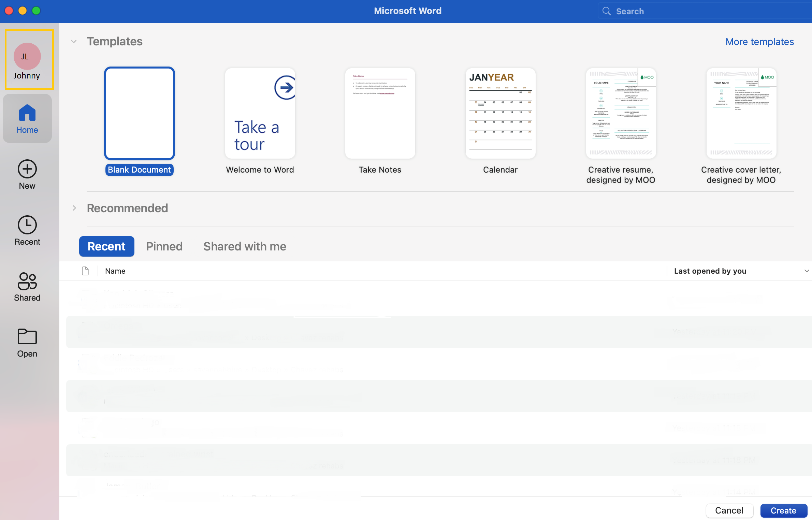Open the Shared sidebar section
Image resolution: width=812 pixels, height=520 pixels.
click(x=27, y=286)
